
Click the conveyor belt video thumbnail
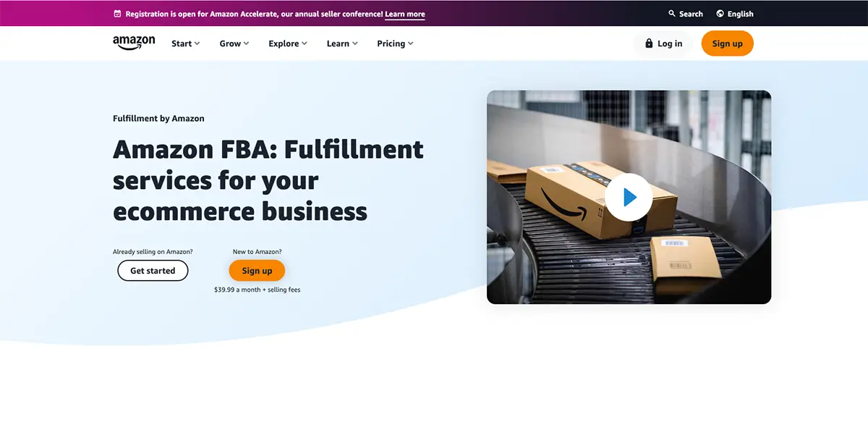coord(629,197)
